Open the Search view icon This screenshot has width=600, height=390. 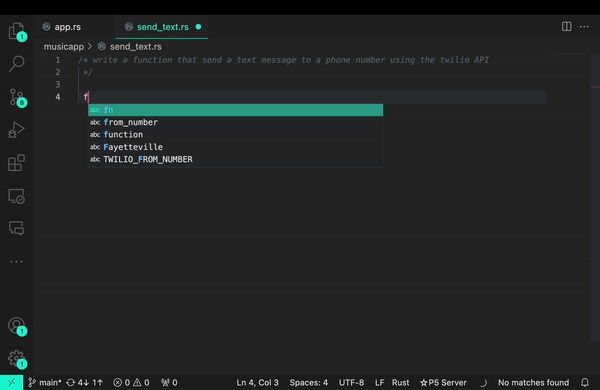(x=16, y=64)
